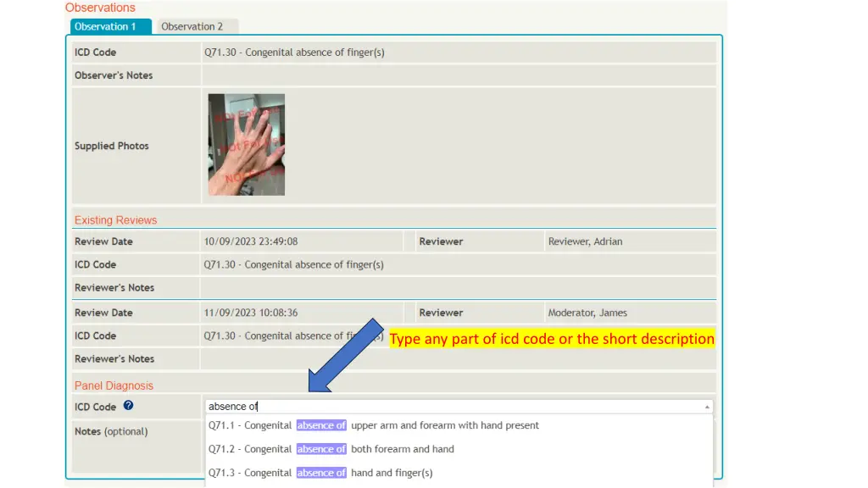Switch to the Observation 1 tab
The height and width of the screenshot is (488, 868).
tap(109, 26)
